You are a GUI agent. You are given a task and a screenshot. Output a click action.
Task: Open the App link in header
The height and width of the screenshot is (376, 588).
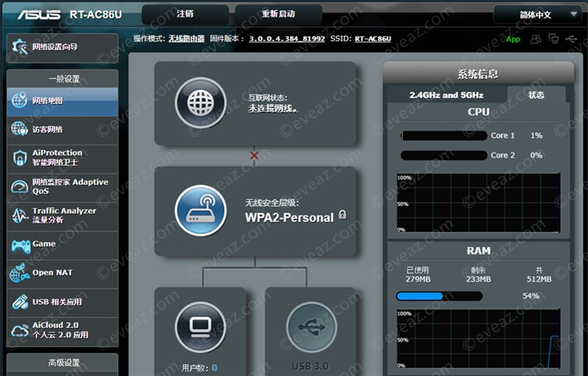513,39
